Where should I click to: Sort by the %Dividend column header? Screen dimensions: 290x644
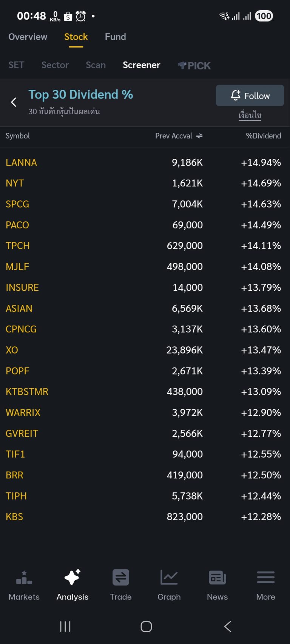coord(263,136)
